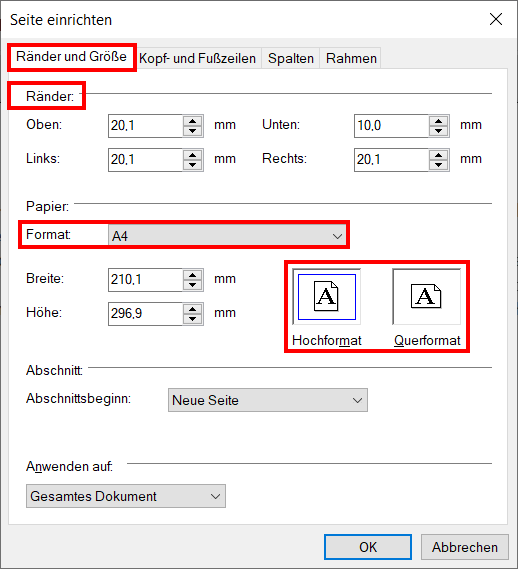Click the Höhe value input field
Image resolution: width=518 pixels, height=569 pixels.
146,314
